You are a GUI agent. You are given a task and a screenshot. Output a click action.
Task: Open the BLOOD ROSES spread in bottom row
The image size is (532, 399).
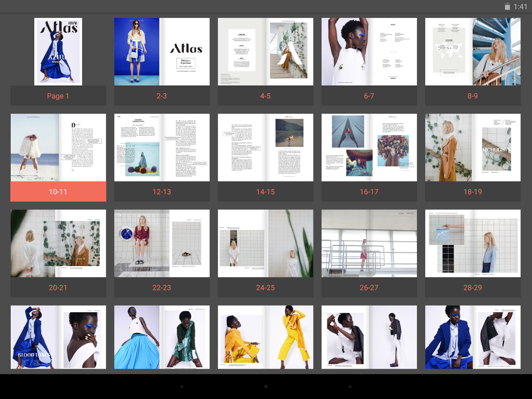(58, 337)
